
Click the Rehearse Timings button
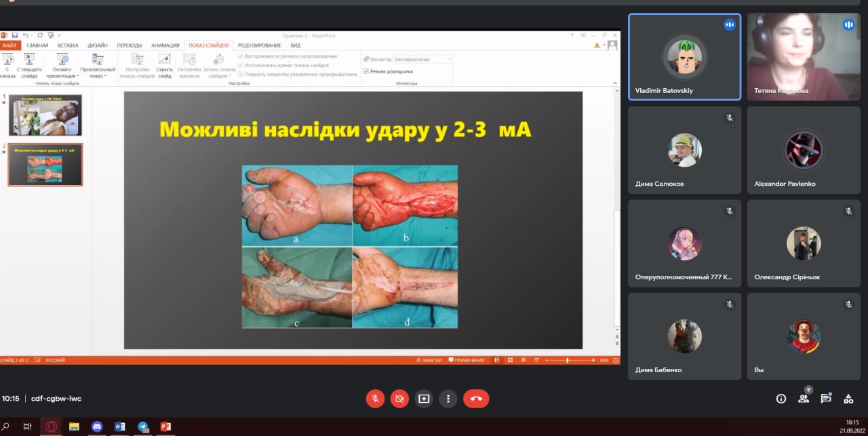[x=189, y=66]
